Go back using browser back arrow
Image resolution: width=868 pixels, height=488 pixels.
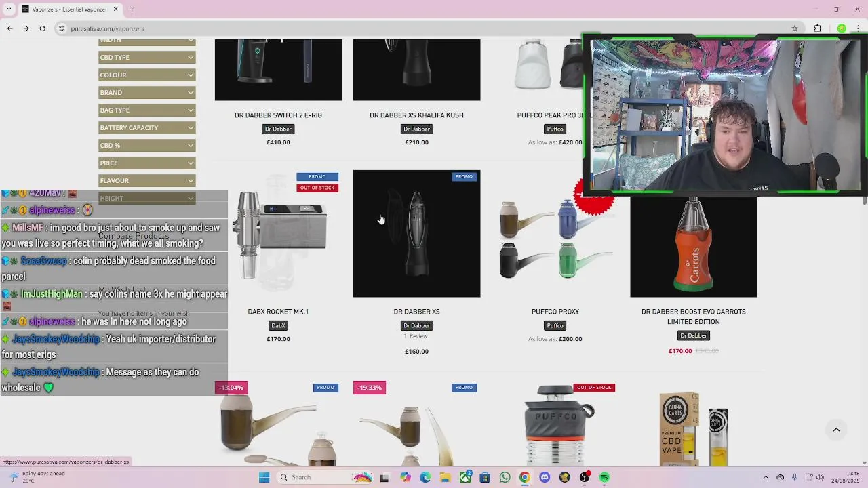click(9, 28)
